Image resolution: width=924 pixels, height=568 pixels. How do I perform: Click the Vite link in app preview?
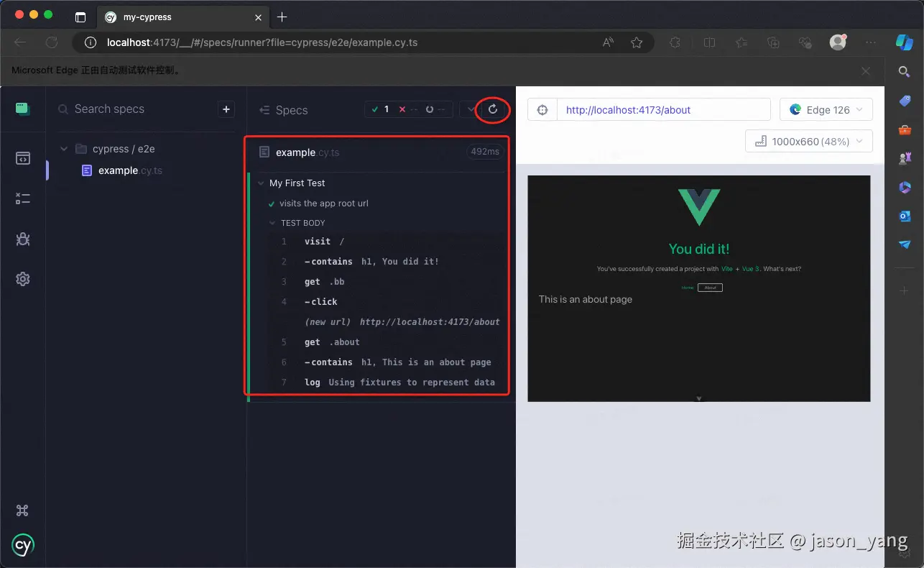pyautogui.click(x=726, y=269)
